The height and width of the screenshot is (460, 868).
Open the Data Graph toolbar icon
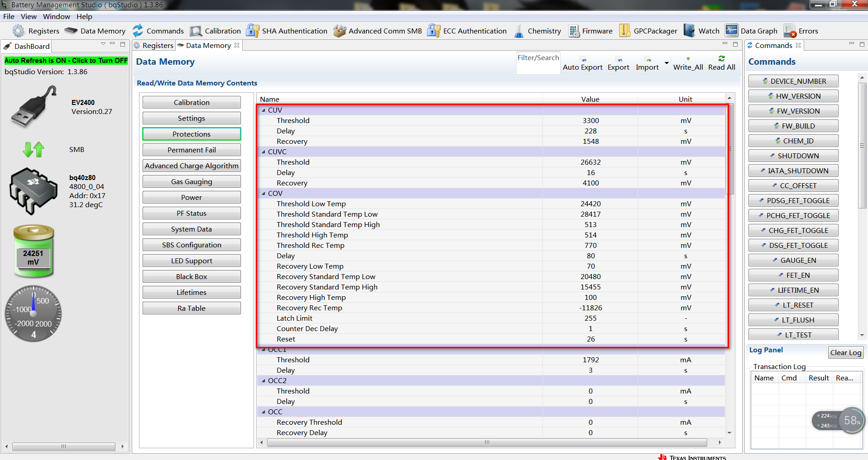tap(731, 30)
